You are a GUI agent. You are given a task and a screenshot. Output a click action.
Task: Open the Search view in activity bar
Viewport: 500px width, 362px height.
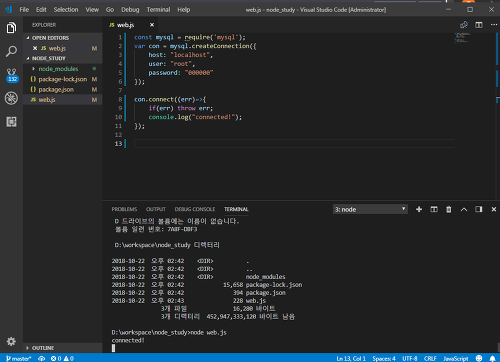[x=11, y=51]
